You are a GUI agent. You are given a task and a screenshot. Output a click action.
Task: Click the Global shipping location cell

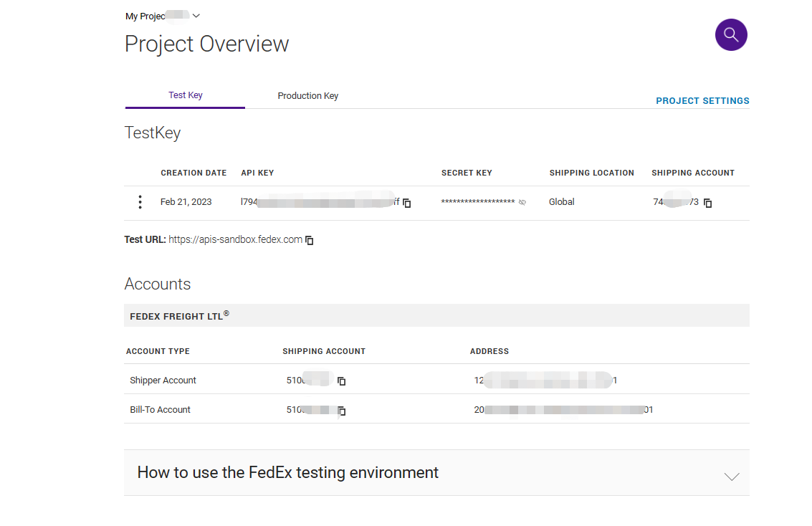click(x=561, y=202)
